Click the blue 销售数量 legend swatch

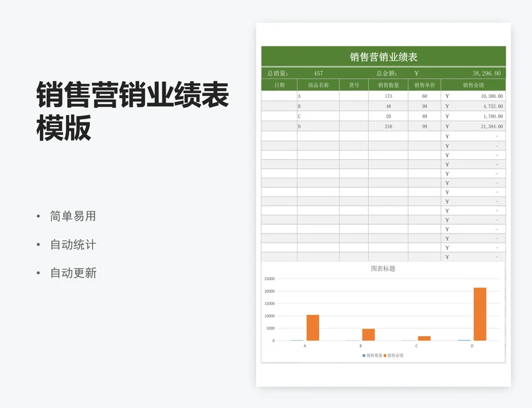[364, 355]
